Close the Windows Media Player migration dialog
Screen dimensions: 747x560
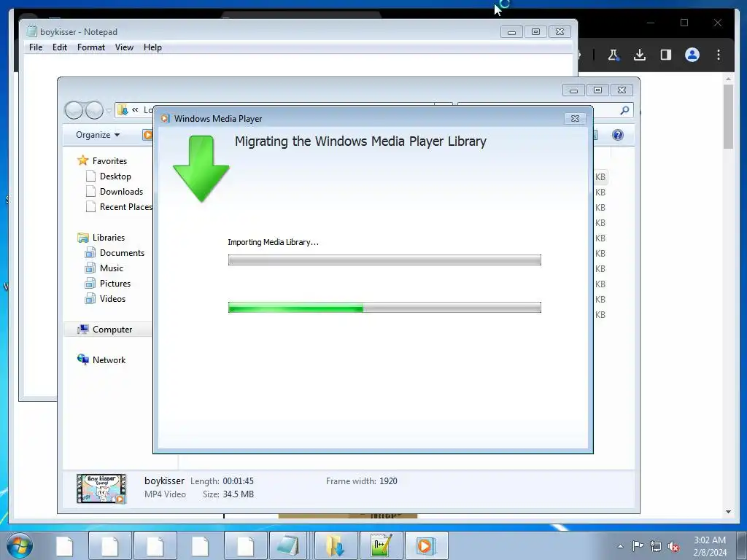(575, 118)
